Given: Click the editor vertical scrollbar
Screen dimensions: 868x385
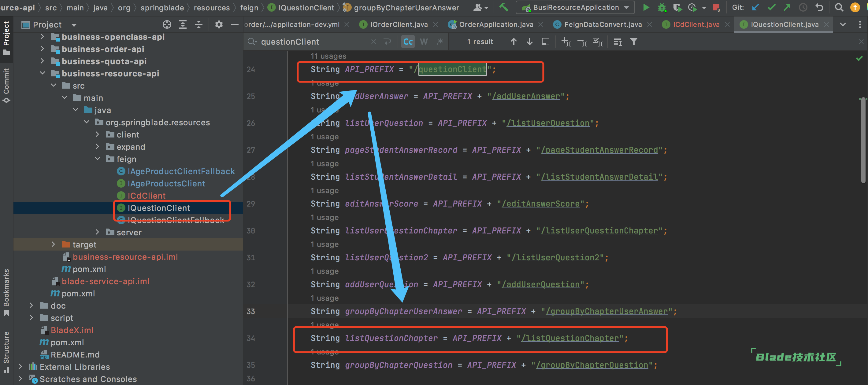Looking at the screenshot, I should 863,140.
